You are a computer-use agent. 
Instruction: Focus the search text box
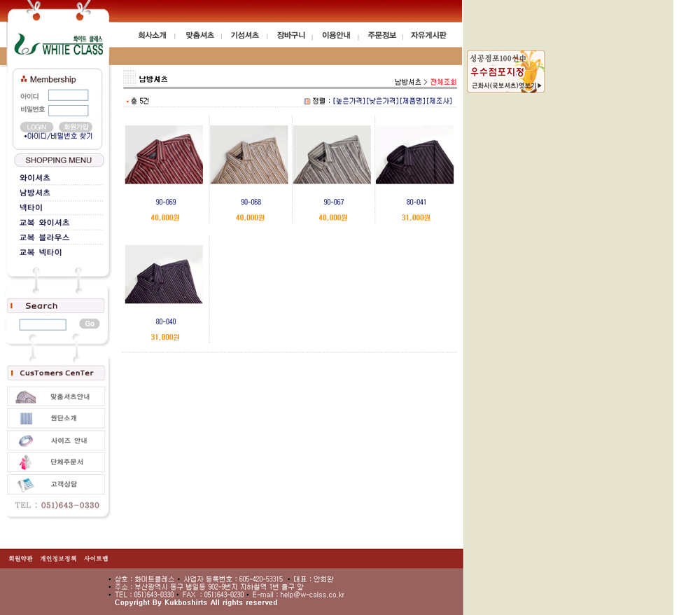[x=43, y=324]
